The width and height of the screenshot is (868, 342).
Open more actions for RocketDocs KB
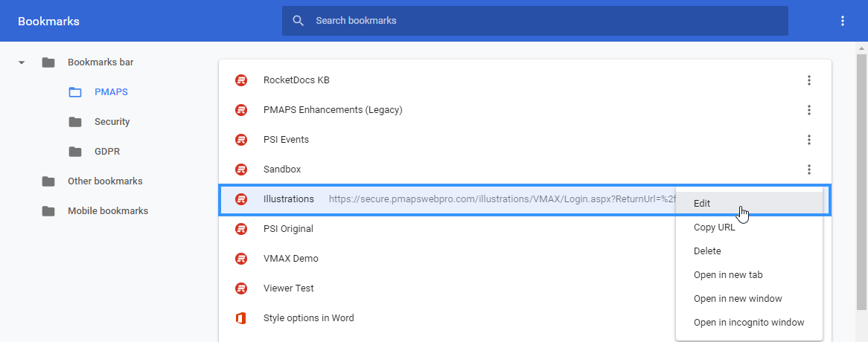point(808,80)
